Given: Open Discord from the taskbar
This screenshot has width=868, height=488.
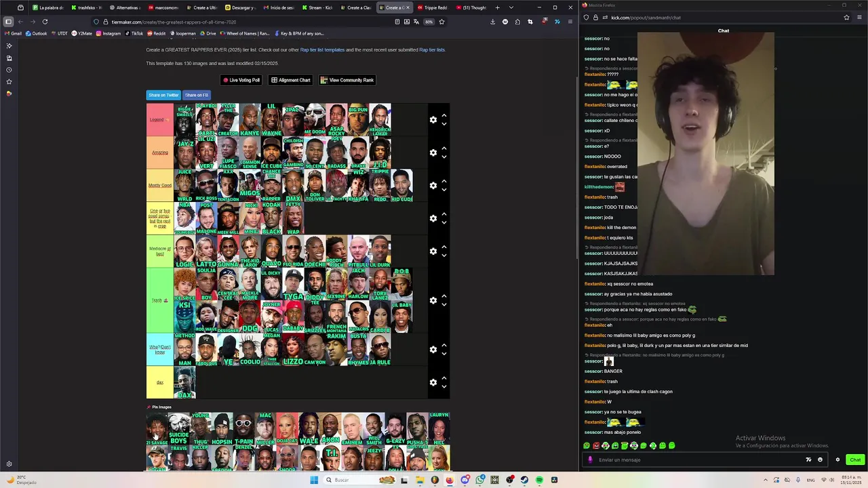Looking at the screenshot, I should (x=465, y=480).
